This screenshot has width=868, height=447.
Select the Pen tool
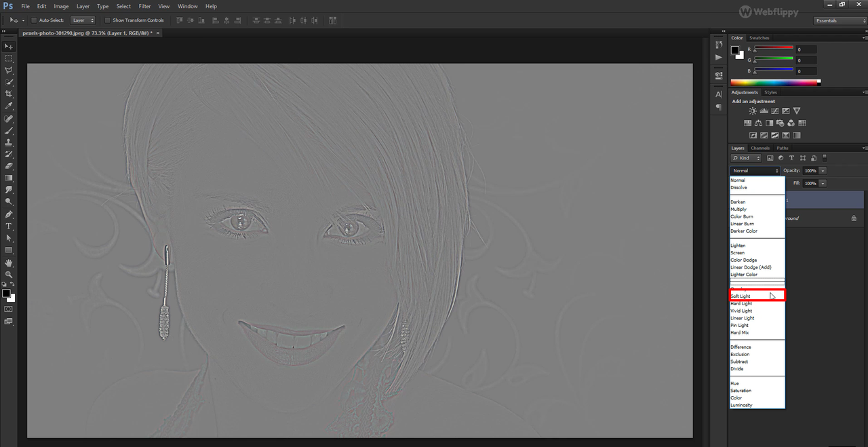(9, 214)
